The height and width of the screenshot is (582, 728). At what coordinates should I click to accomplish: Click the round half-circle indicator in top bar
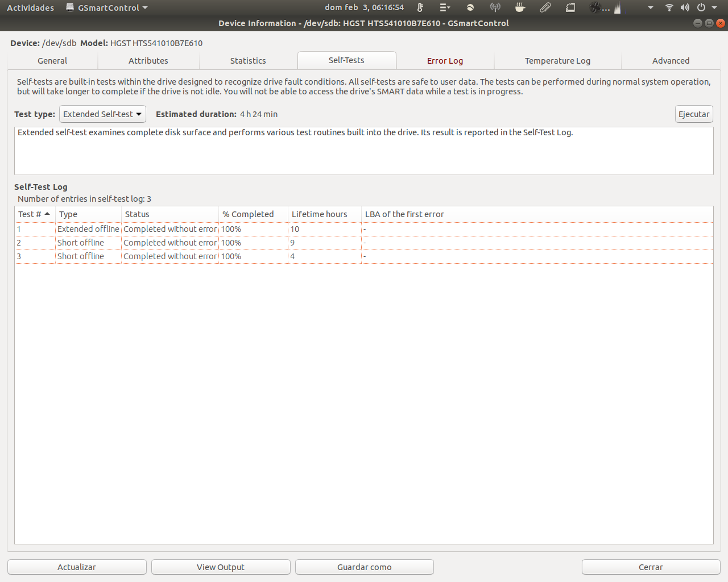[470, 7]
